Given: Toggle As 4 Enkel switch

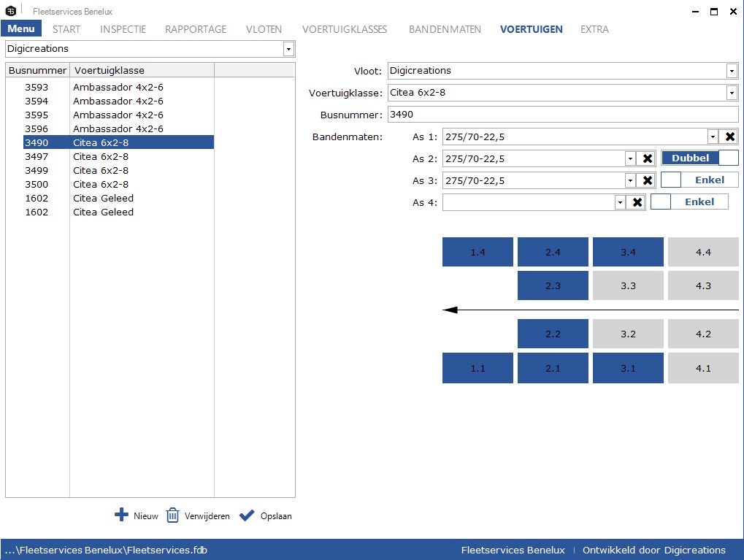Looking at the screenshot, I should point(689,202).
